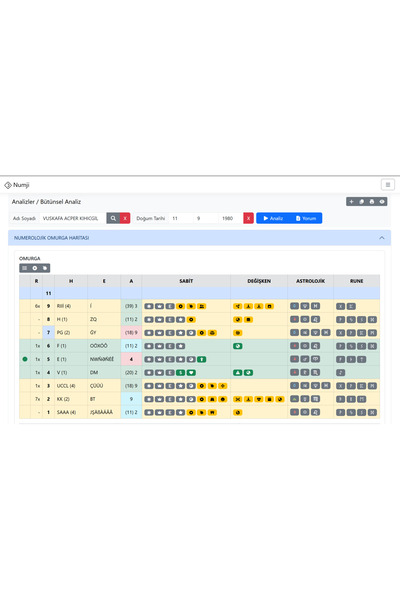This screenshot has height=600, width=400.
Task: Click the circle icon in the OMURGA toolbar
Action: coord(35,268)
